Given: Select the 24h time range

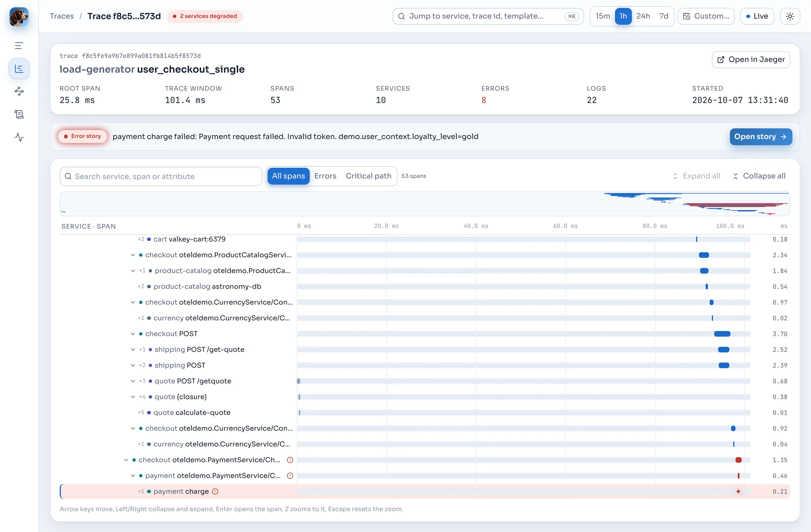Looking at the screenshot, I should coord(643,16).
